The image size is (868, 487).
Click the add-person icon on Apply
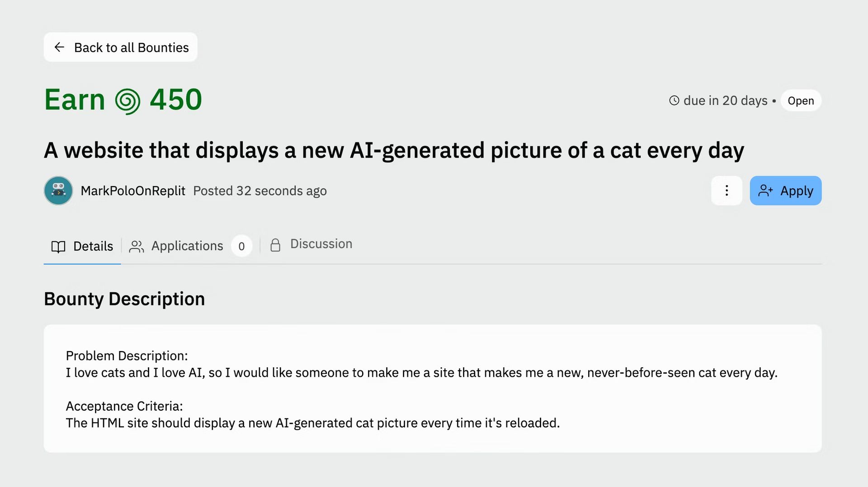coord(765,191)
